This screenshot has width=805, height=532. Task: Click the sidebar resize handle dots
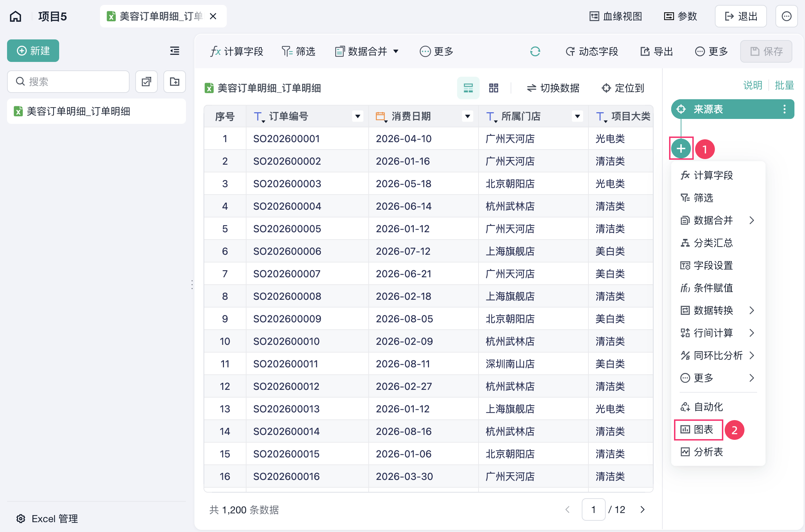[x=192, y=284]
